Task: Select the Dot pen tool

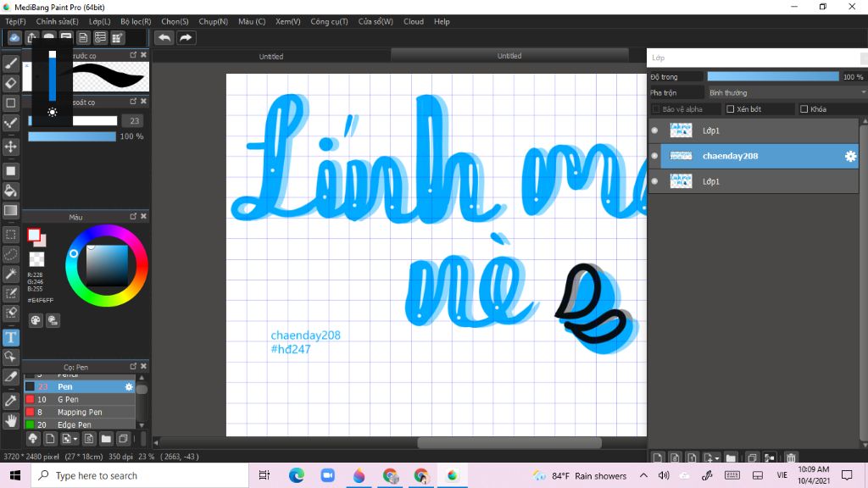Action: [10, 123]
